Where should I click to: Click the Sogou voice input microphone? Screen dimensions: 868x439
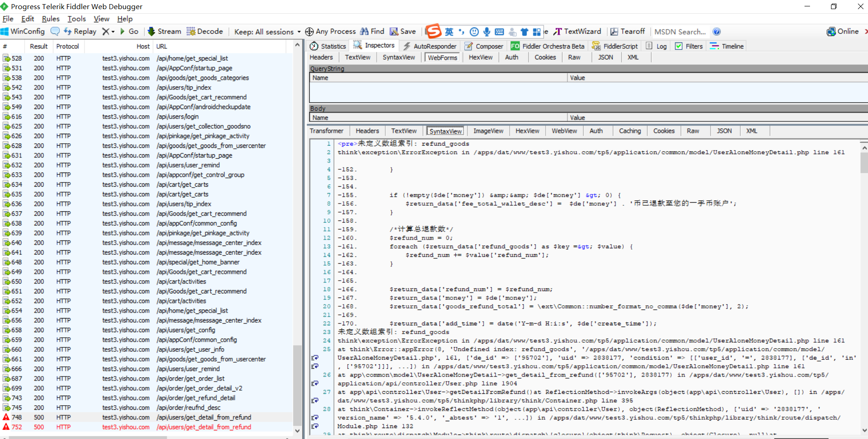(x=487, y=31)
